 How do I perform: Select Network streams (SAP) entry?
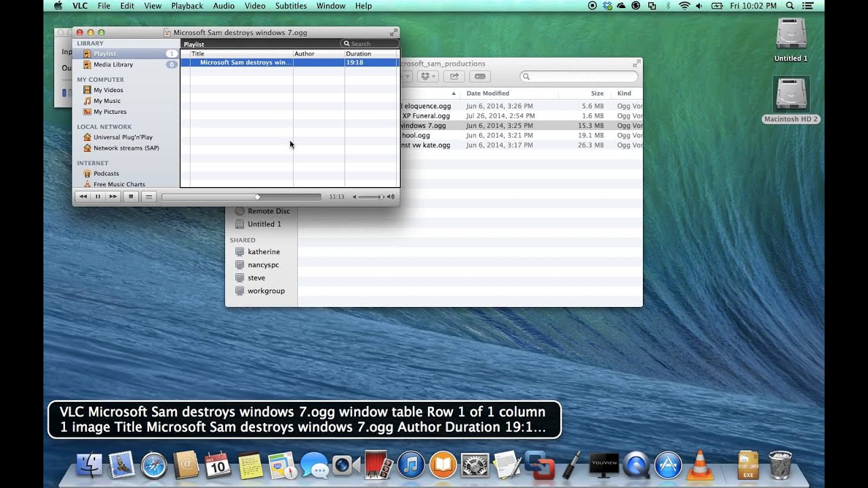pos(126,148)
